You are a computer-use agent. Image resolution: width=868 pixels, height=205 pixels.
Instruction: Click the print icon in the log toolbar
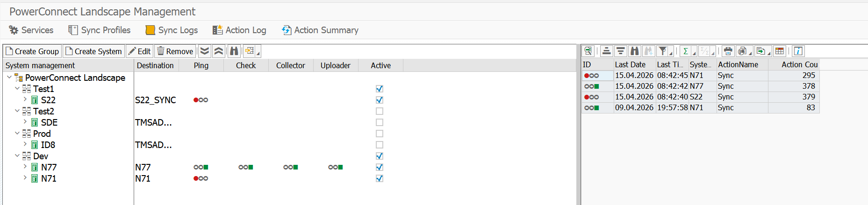tap(728, 51)
